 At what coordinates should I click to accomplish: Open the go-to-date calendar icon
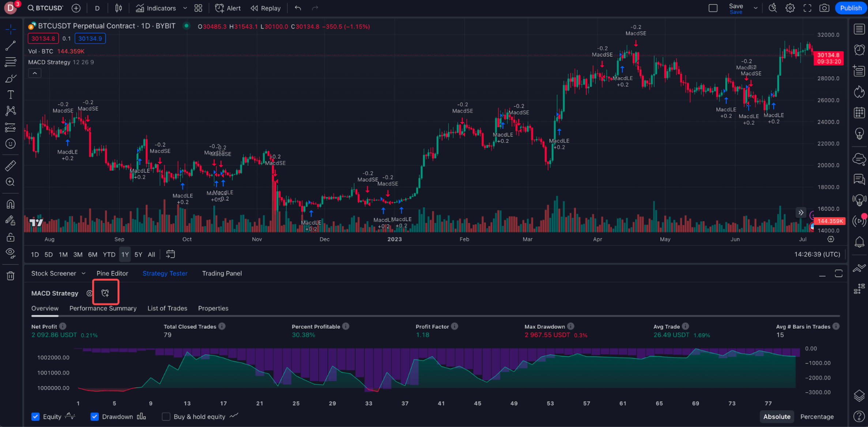click(x=170, y=254)
